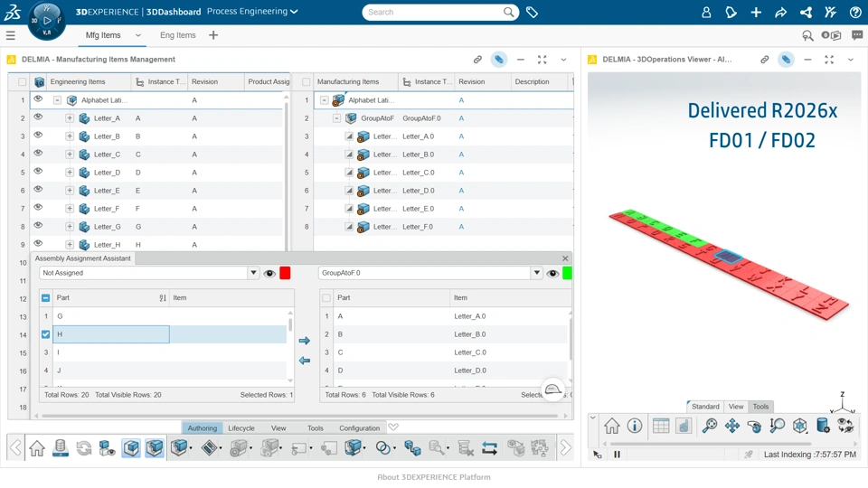This screenshot has width=868, height=488.
Task: Click the pause icon in viewer status bar
Action: click(x=617, y=455)
